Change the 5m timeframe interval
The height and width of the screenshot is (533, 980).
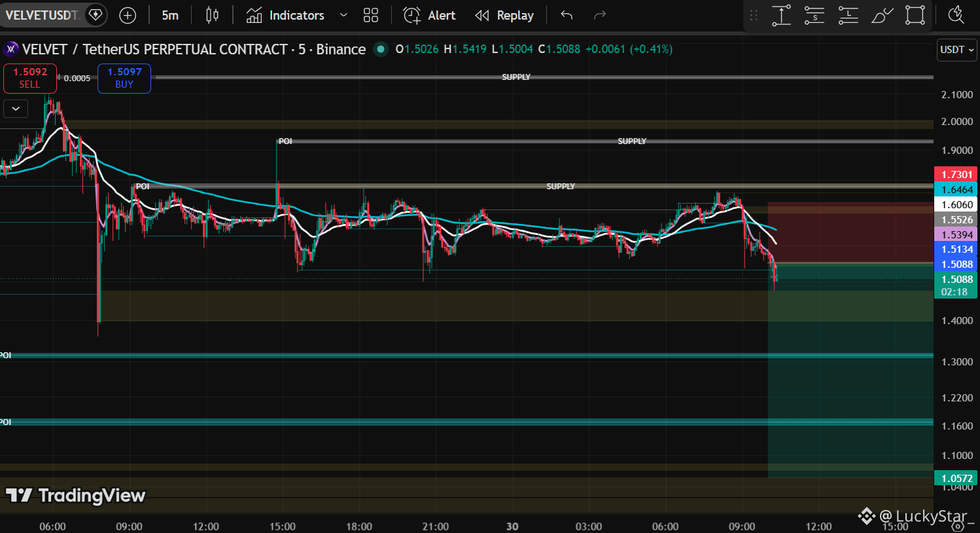point(170,15)
